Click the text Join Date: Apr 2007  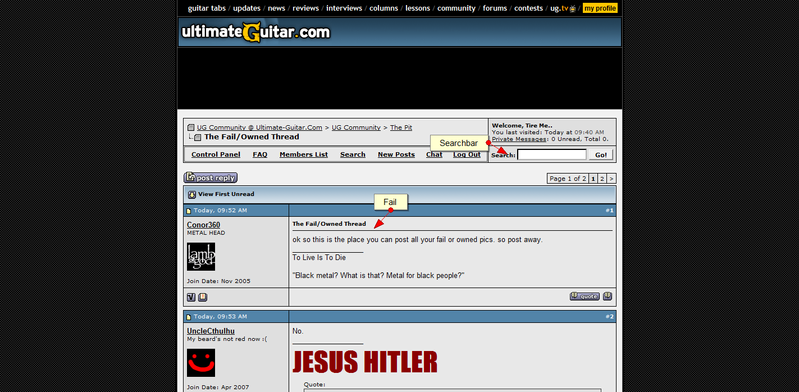tap(218, 387)
